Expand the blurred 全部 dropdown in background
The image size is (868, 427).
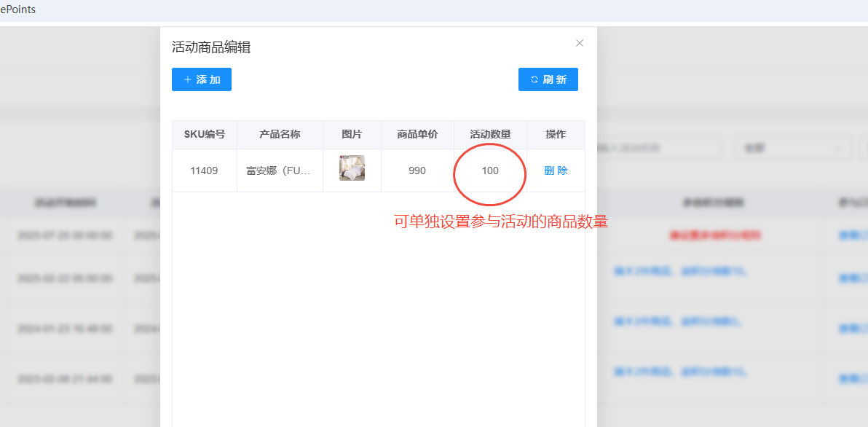792,148
